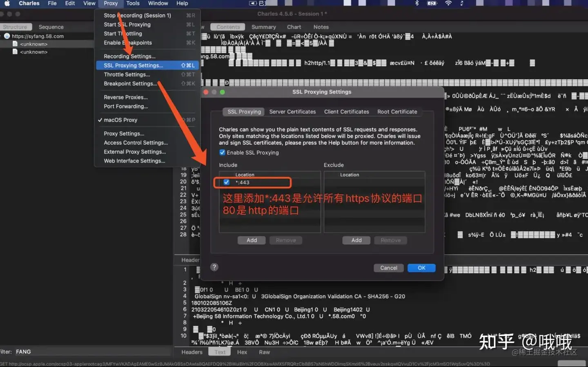Click the globe icon beside syfang.58.com
Screen dimensions: 588x367
click(7, 36)
